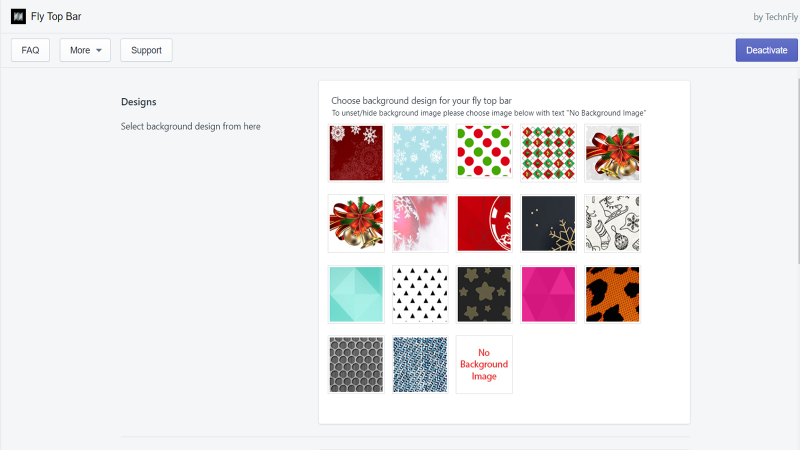Click the Support button
This screenshot has height=450, width=800.
(x=146, y=50)
